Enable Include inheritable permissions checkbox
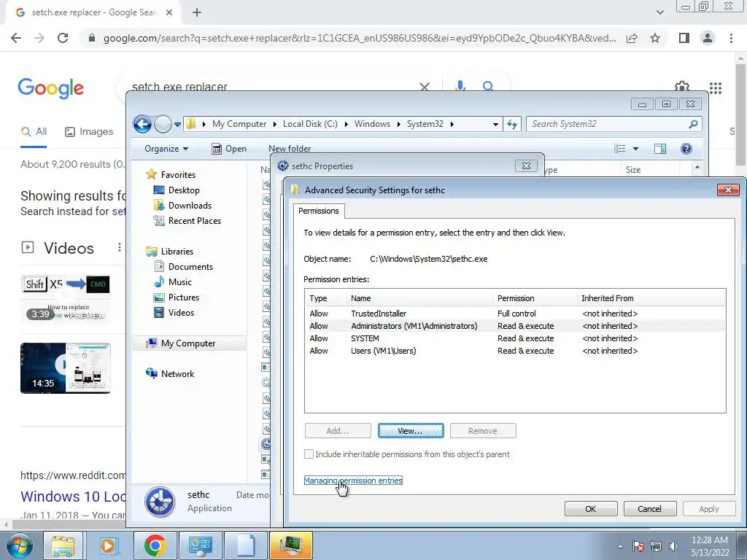747x560 pixels. (309, 454)
